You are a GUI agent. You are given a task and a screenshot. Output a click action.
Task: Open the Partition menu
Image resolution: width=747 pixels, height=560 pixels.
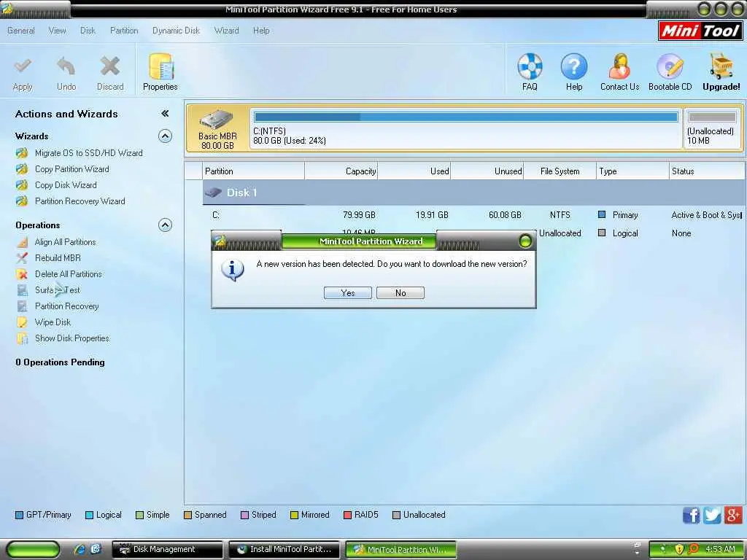tap(124, 31)
